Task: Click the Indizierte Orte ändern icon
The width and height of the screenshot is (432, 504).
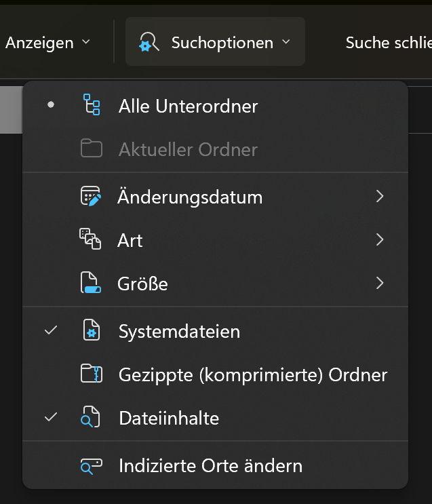Action: point(91,466)
